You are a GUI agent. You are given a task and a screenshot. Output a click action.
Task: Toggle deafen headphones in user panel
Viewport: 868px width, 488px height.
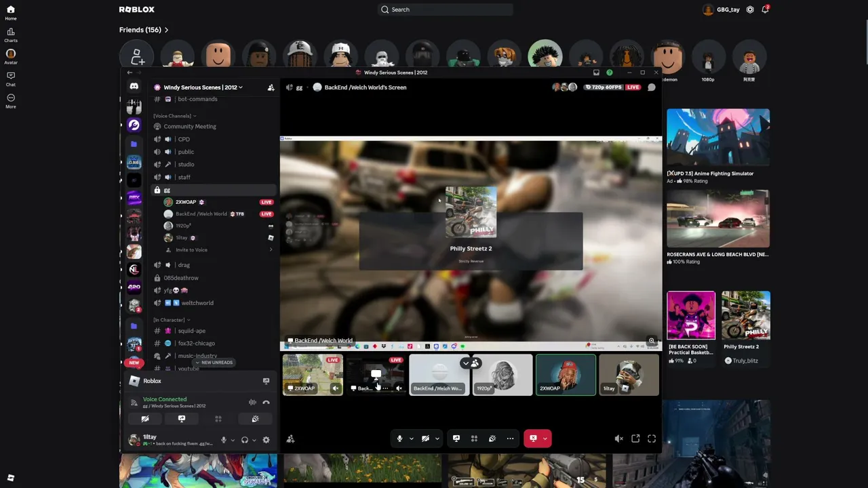[x=245, y=440]
